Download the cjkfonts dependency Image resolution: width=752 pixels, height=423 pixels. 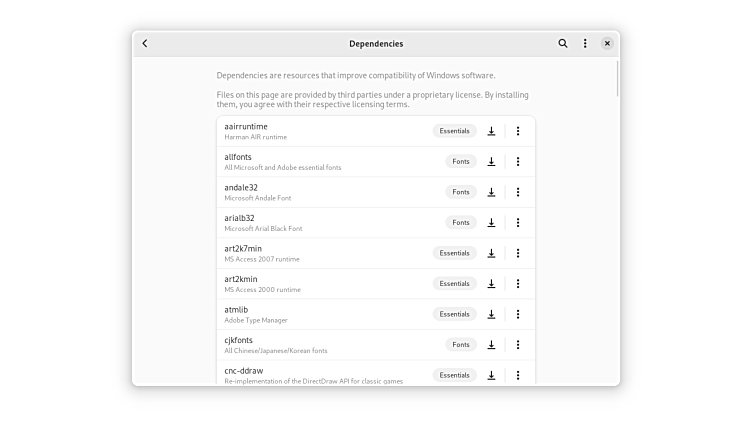click(x=491, y=345)
